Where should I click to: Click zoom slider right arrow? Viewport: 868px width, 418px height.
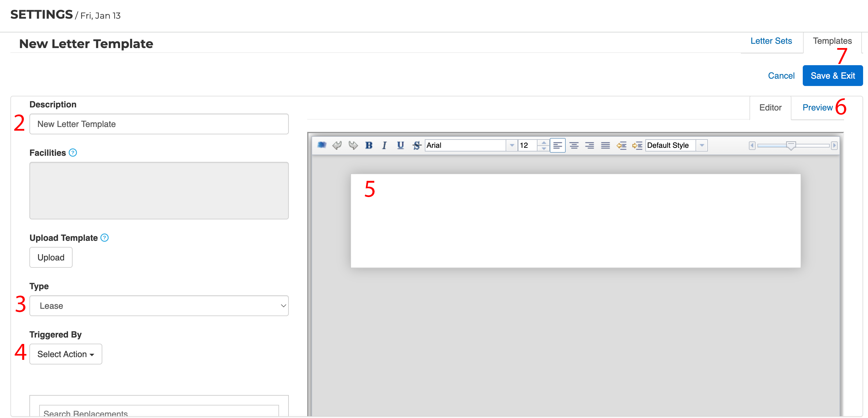[x=834, y=145]
